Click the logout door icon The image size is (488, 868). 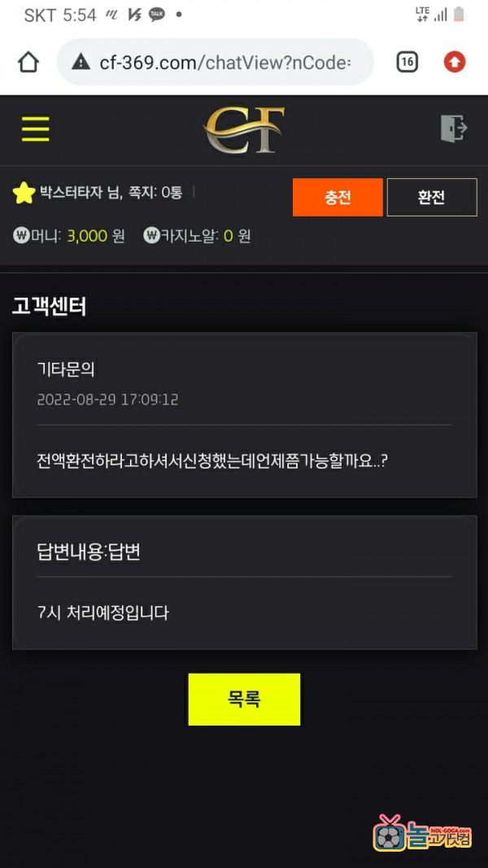coord(454,129)
